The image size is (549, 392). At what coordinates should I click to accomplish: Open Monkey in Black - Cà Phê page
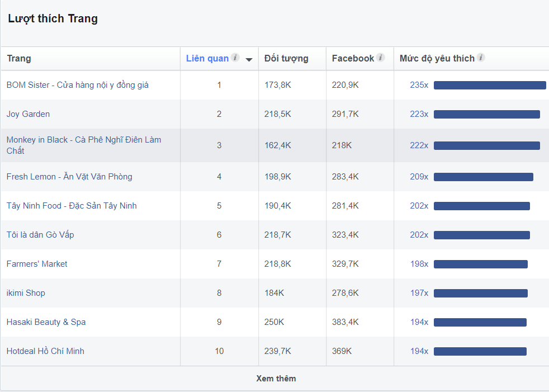(84, 145)
